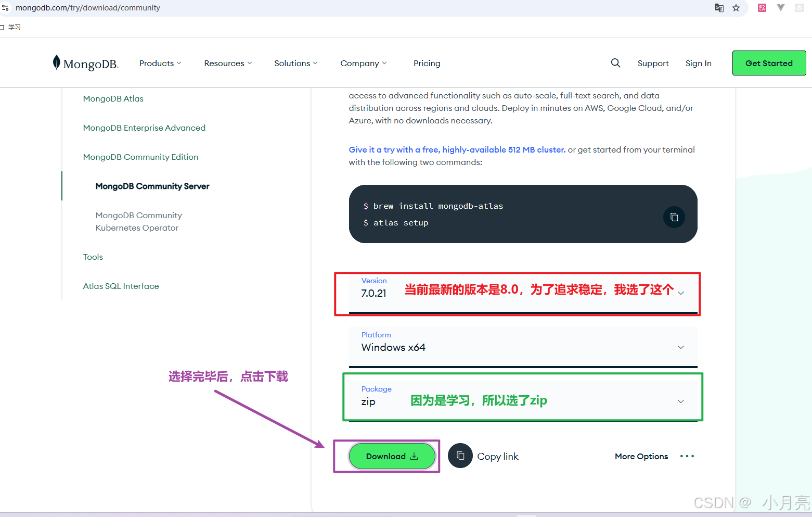Select Atlas SQL Interface in sidebar

(x=121, y=286)
